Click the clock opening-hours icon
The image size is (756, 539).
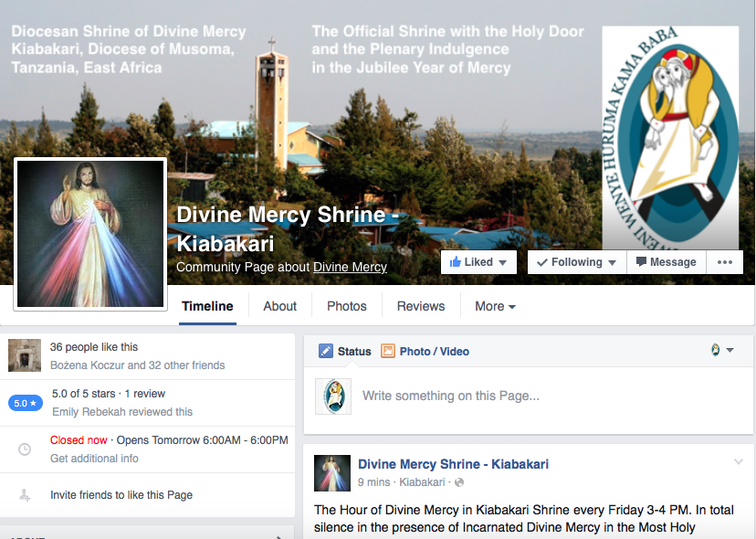(25, 449)
